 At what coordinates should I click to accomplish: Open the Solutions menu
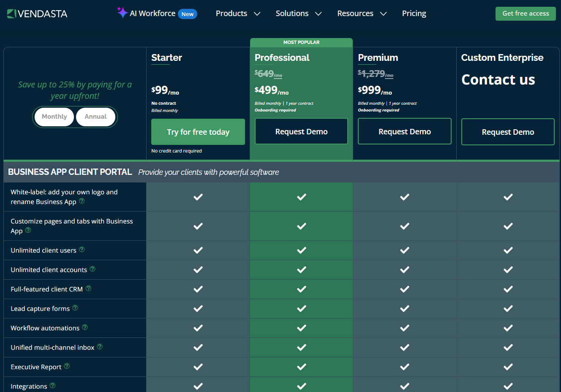point(292,14)
